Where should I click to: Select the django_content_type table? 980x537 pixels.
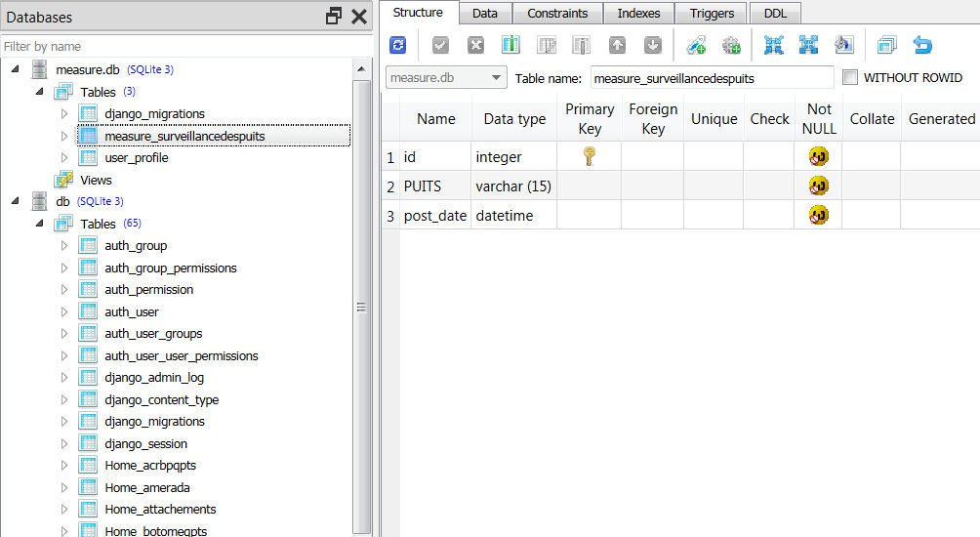click(x=161, y=399)
